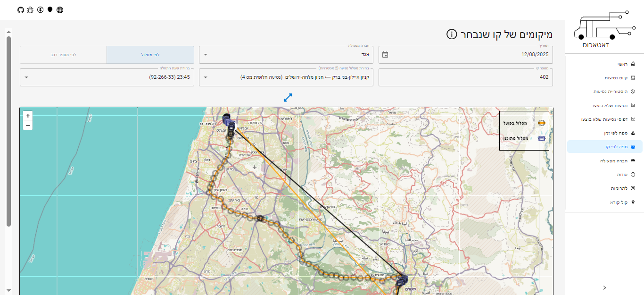Collapse the sidebar with bottom chevron
Viewport: 644px width, 295px height.
(605, 287)
